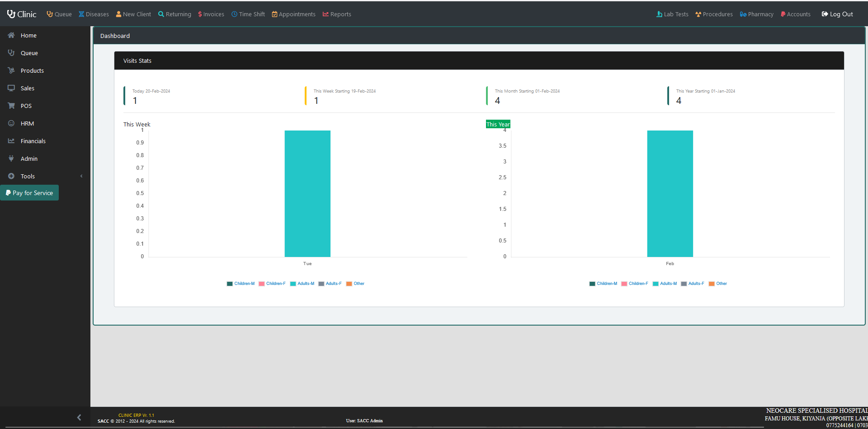Click the Returning search magnifier icon
The width and height of the screenshot is (868, 429).
[161, 14]
